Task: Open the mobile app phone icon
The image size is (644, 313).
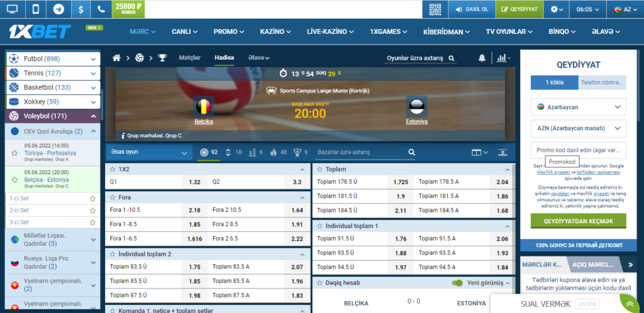Action: (36, 9)
